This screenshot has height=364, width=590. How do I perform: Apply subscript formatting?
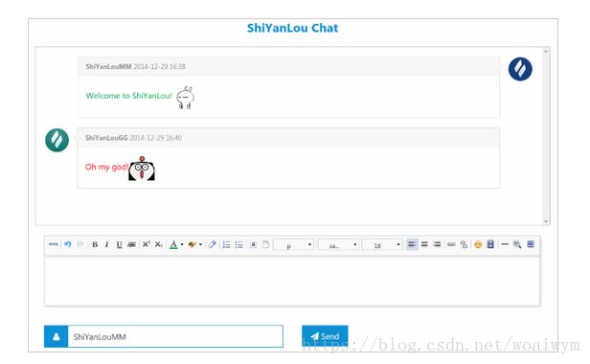158,244
